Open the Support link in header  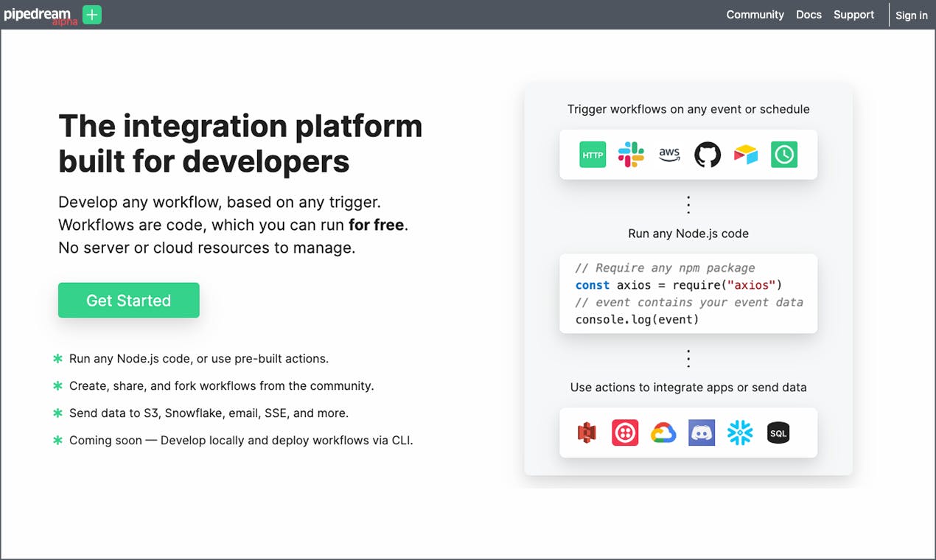tap(853, 15)
